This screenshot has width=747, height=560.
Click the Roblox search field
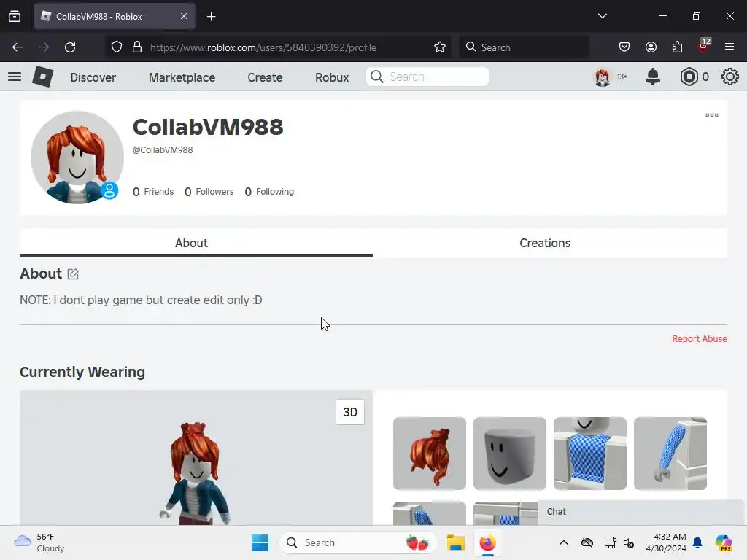[427, 77]
